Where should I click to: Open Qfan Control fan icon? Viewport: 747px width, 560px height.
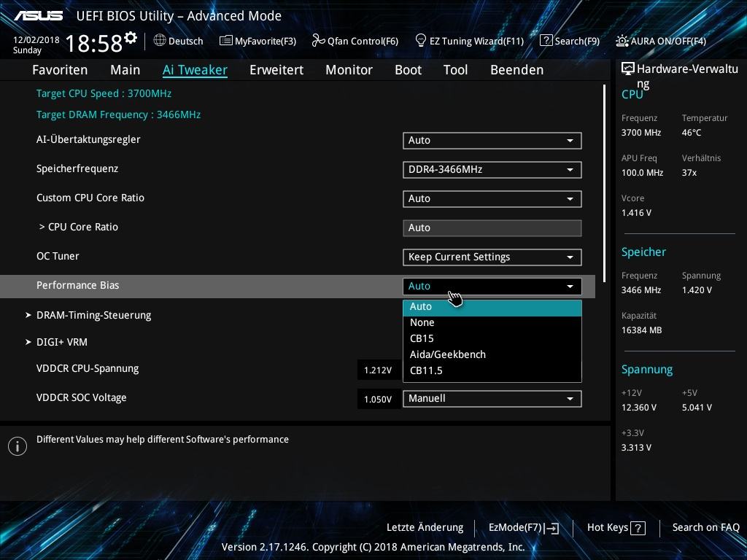coord(318,41)
